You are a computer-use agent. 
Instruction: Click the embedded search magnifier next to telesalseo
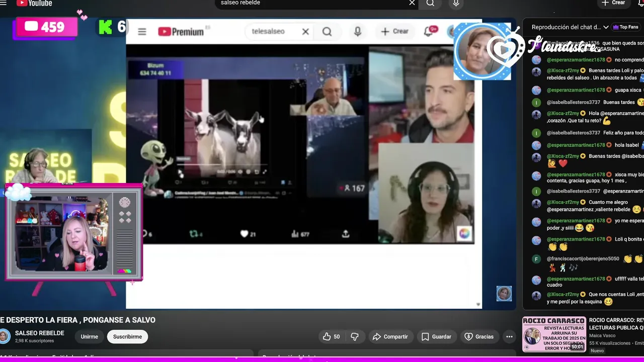click(327, 32)
